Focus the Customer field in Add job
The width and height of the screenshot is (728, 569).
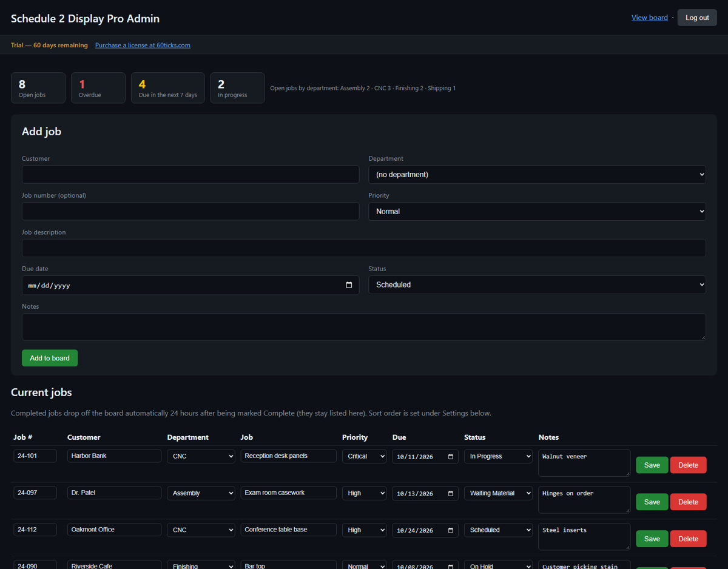tap(190, 175)
